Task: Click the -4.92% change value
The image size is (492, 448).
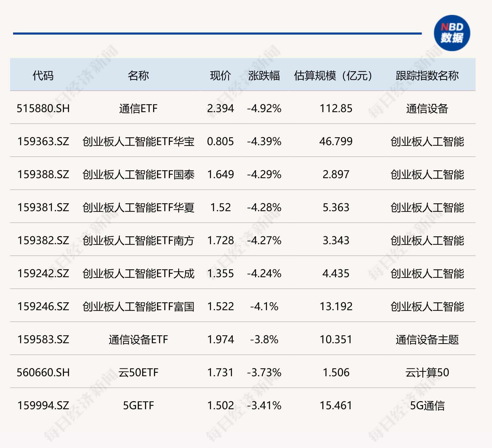Action: click(264, 108)
